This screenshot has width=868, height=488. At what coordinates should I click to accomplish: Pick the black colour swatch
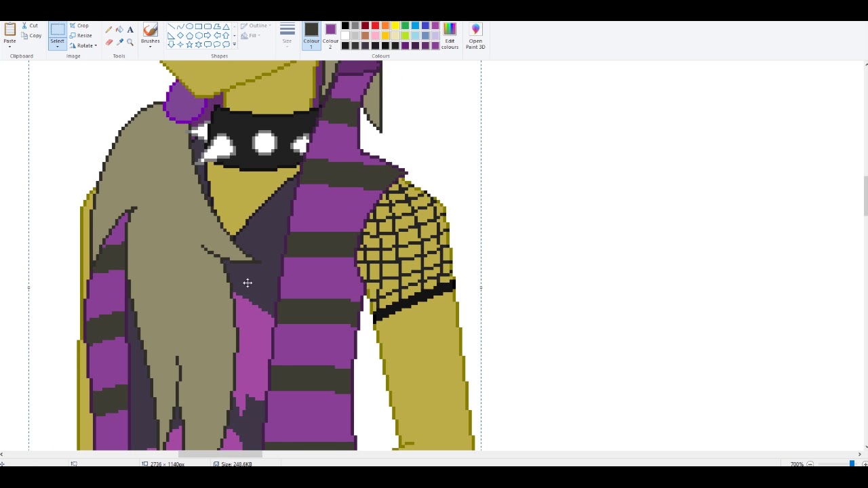[x=345, y=26]
